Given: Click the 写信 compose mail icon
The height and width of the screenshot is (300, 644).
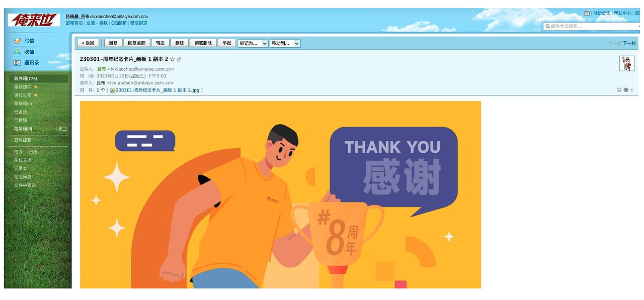Looking at the screenshot, I should [x=17, y=41].
